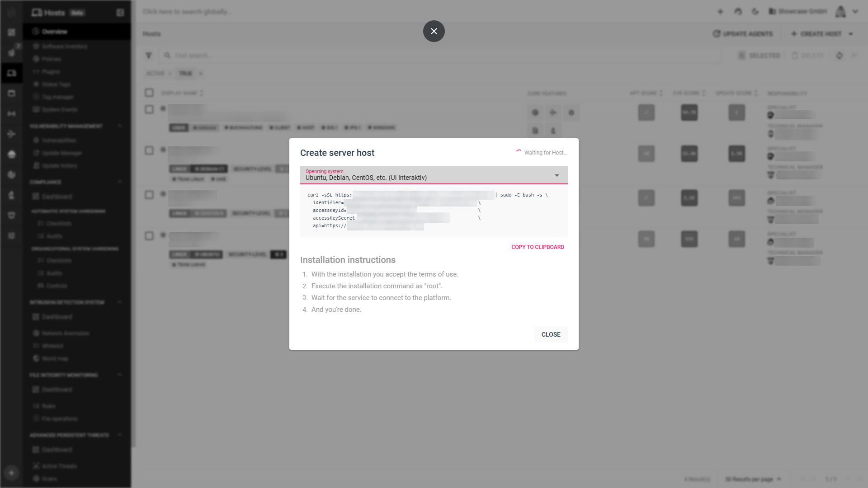Viewport: 868px width, 488px height.
Task: Click the CLOSE button in the dialog
Action: [551, 334]
